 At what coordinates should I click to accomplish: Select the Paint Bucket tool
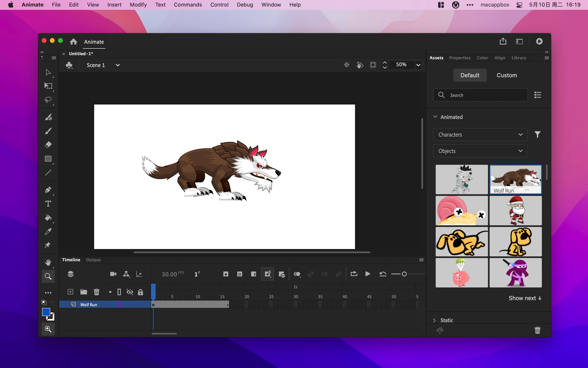pos(48,218)
